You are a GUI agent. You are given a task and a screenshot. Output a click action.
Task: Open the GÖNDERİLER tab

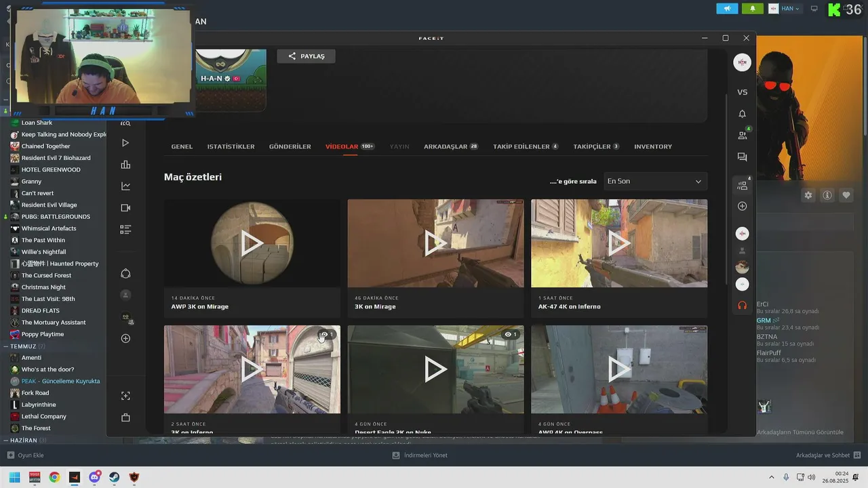[x=290, y=146]
